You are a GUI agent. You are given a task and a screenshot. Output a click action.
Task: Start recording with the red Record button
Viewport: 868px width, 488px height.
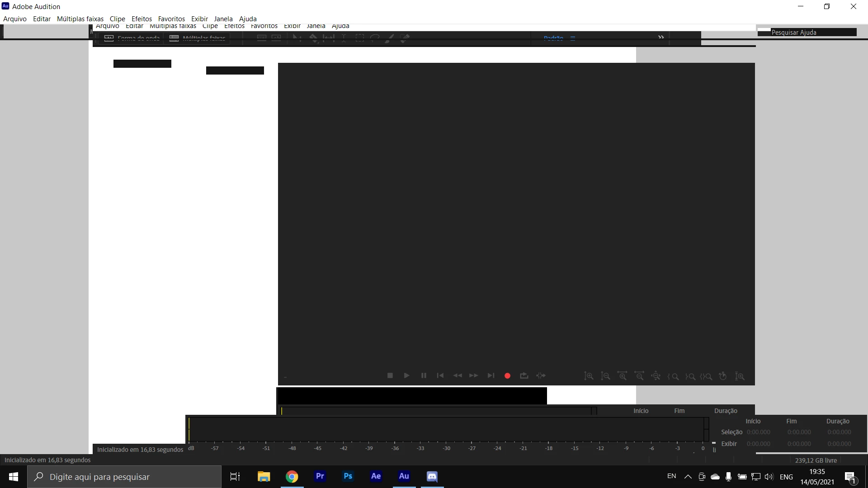tap(507, 375)
